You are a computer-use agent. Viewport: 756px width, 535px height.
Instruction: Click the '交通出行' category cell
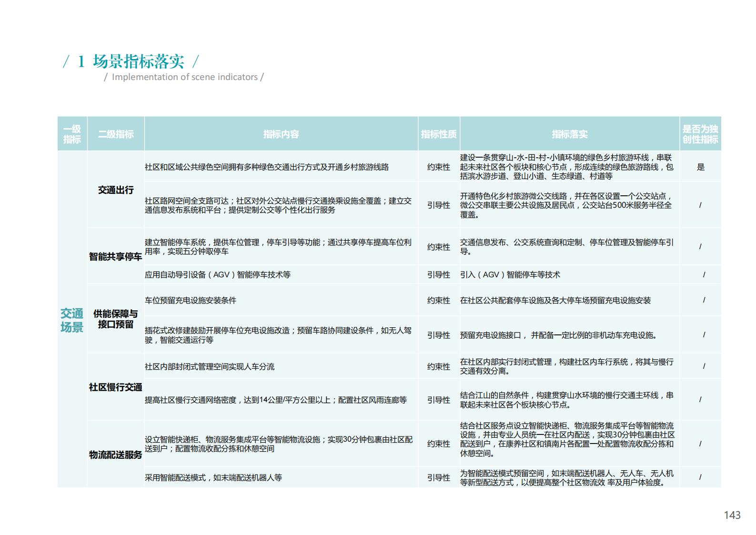point(116,190)
